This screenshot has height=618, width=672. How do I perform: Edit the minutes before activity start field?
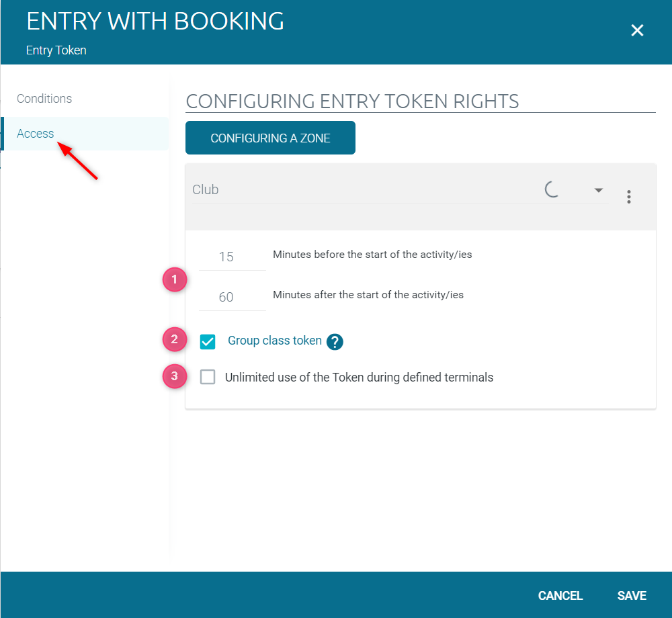click(233, 257)
